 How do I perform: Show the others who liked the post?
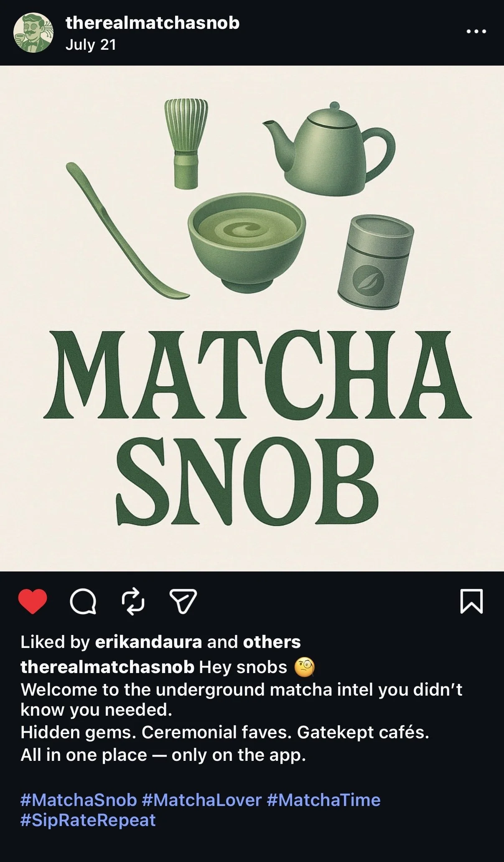point(272,642)
